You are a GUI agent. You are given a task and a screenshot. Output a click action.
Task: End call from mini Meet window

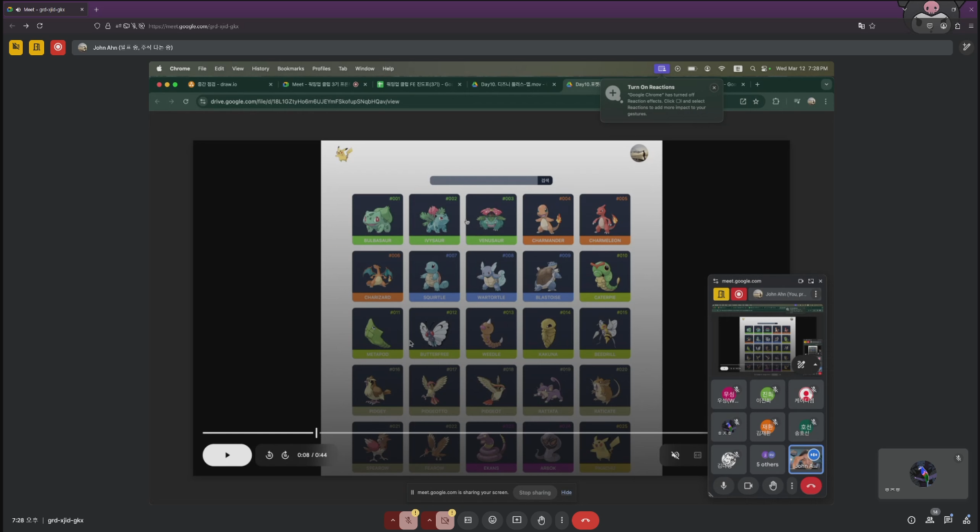811,486
